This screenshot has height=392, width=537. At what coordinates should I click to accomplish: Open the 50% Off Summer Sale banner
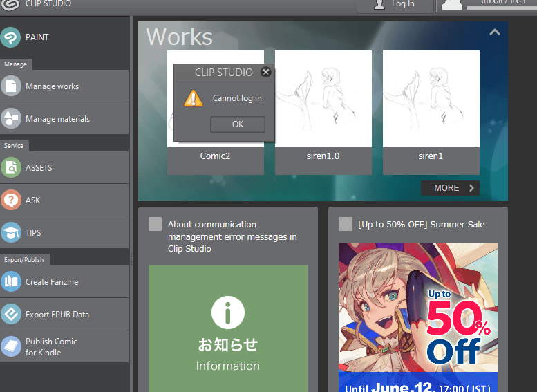point(418,317)
